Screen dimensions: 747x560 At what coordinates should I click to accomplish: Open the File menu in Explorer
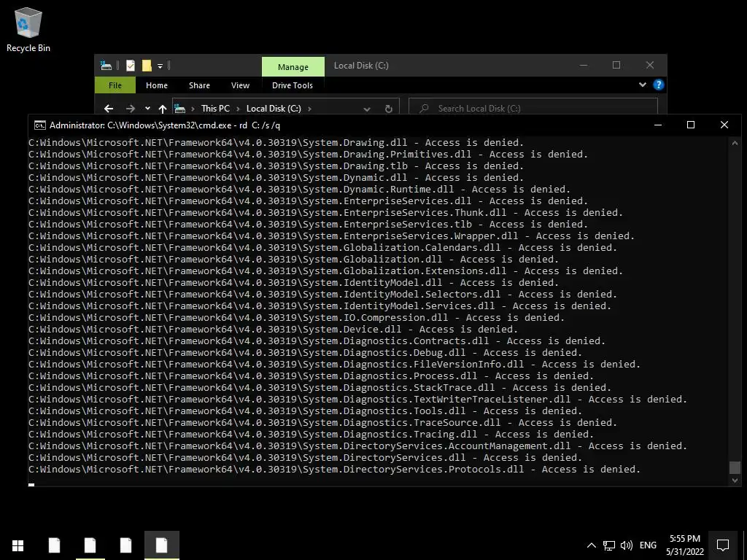(x=115, y=85)
